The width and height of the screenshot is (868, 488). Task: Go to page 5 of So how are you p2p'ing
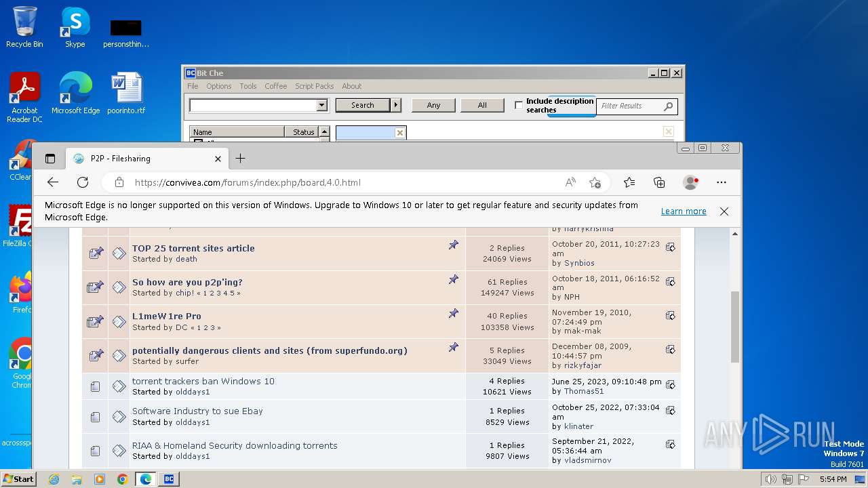[232, 293]
